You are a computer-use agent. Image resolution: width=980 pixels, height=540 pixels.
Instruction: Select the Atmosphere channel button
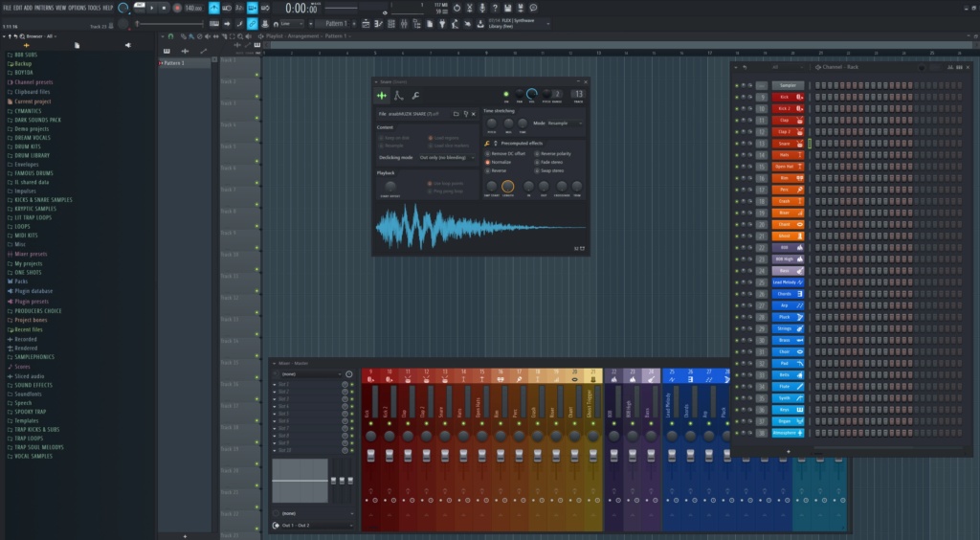788,433
